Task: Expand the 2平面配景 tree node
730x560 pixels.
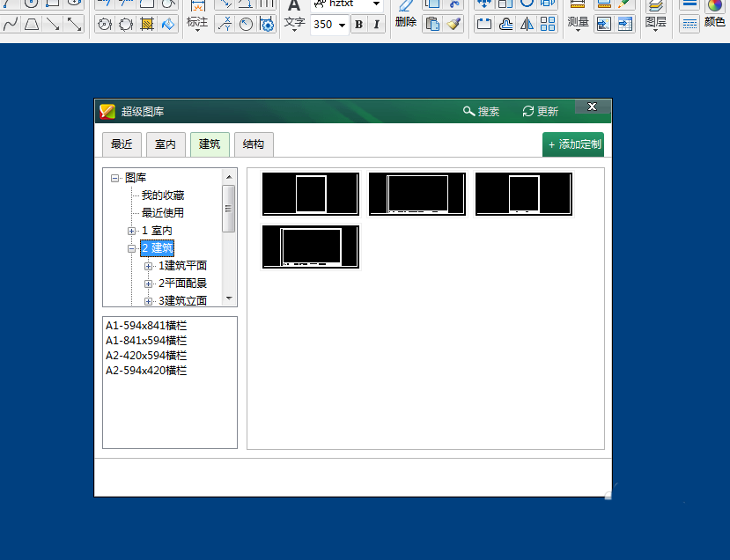Action: pos(148,284)
